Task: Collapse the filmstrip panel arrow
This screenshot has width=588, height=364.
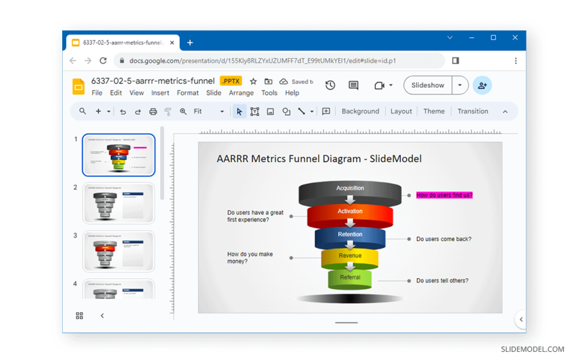Action: (102, 315)
